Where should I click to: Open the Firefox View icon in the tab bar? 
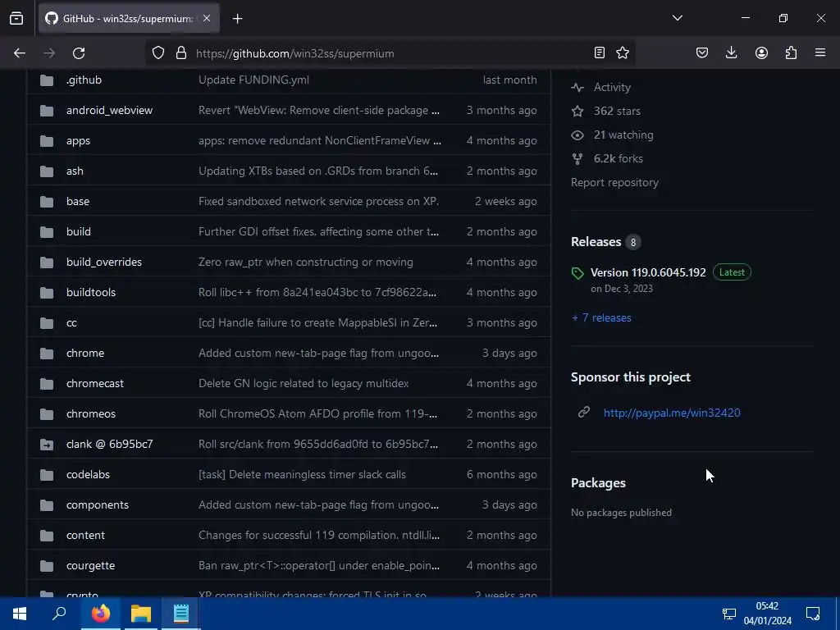click(16, 19)
